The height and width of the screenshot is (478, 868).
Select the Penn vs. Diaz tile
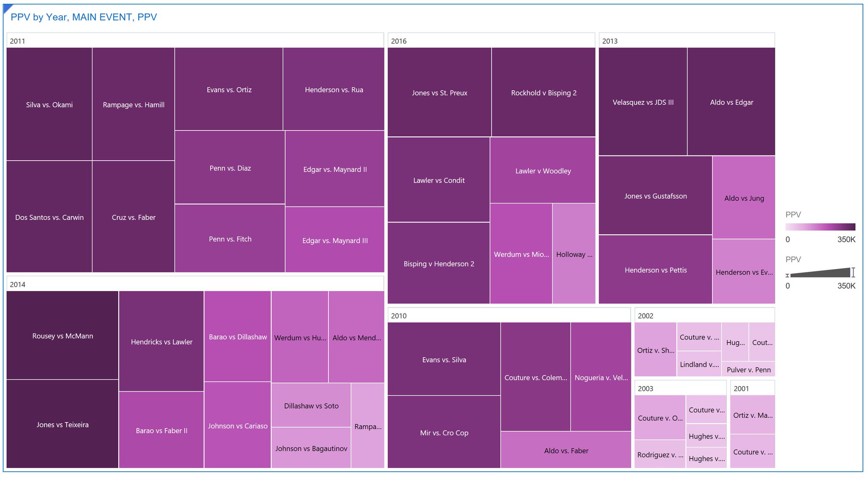pos(230,167)
